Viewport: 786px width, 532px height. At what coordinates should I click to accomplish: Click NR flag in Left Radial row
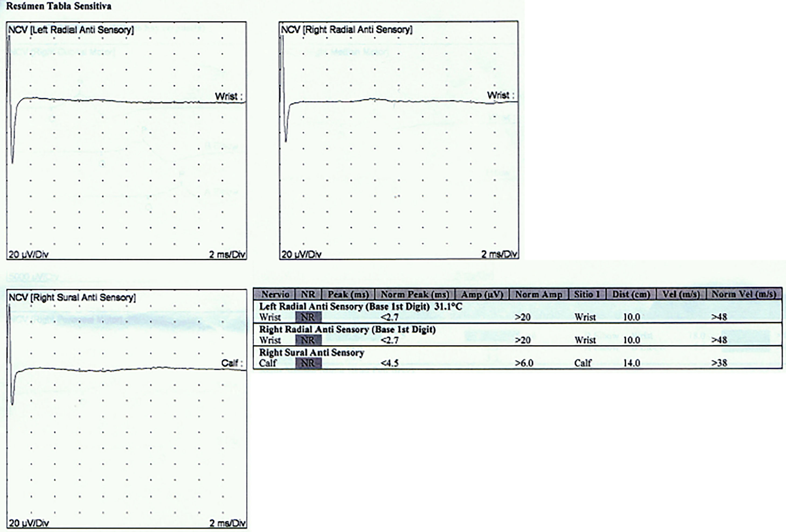pyautogui.click(x=308, y=317)
